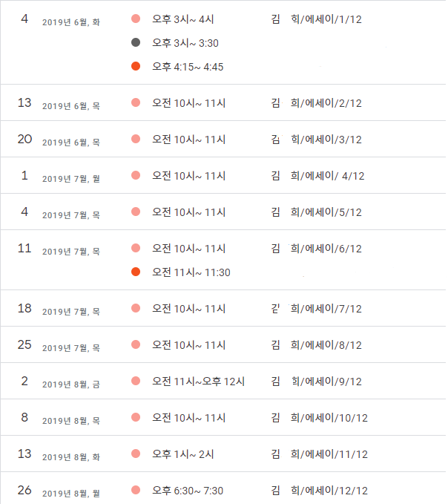This screenshot has width=448, height=504.
Task: Click the pink dot on August 26 event
Action: click(x=136, y=490)
